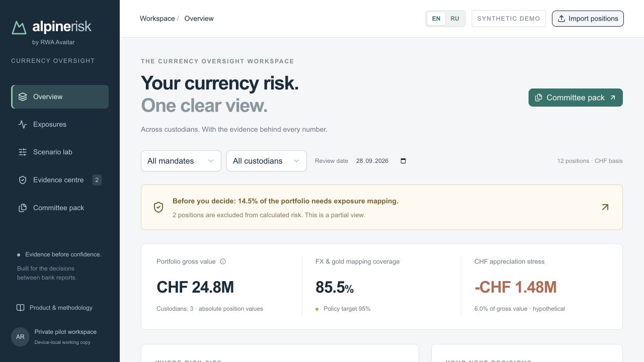Click the arrow icon on the exposure mapping banner
The height and width of the screenshot is (362, 644).
coord(605,207)
